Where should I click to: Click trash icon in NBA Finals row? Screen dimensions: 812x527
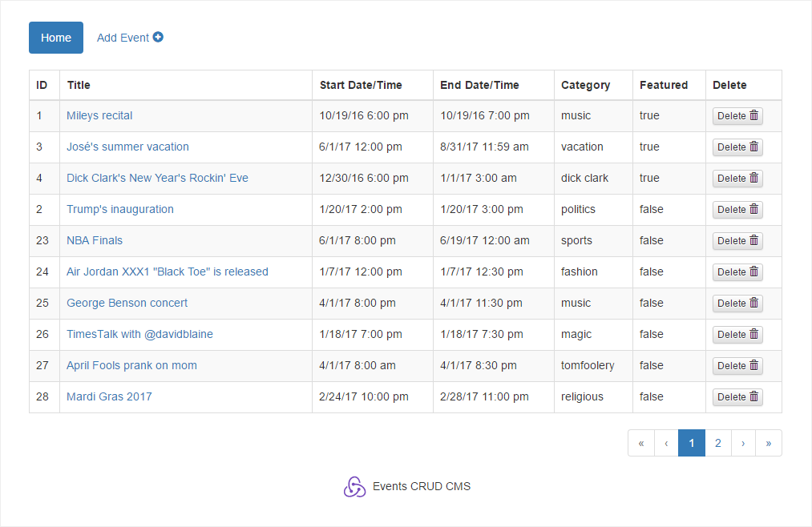(x=753, y=240)
